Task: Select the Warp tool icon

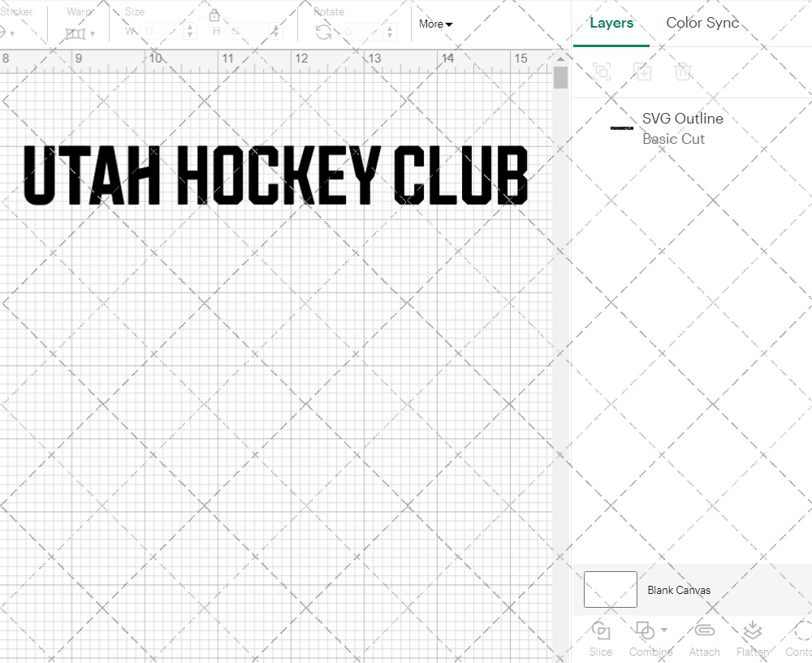Action: (x=77, y=32)
